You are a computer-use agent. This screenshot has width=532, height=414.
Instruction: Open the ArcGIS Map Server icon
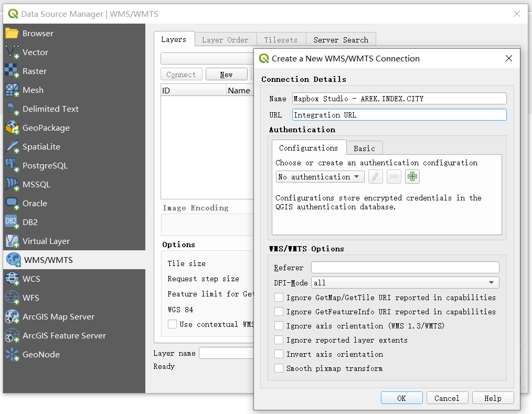click(x=12, y=316)
